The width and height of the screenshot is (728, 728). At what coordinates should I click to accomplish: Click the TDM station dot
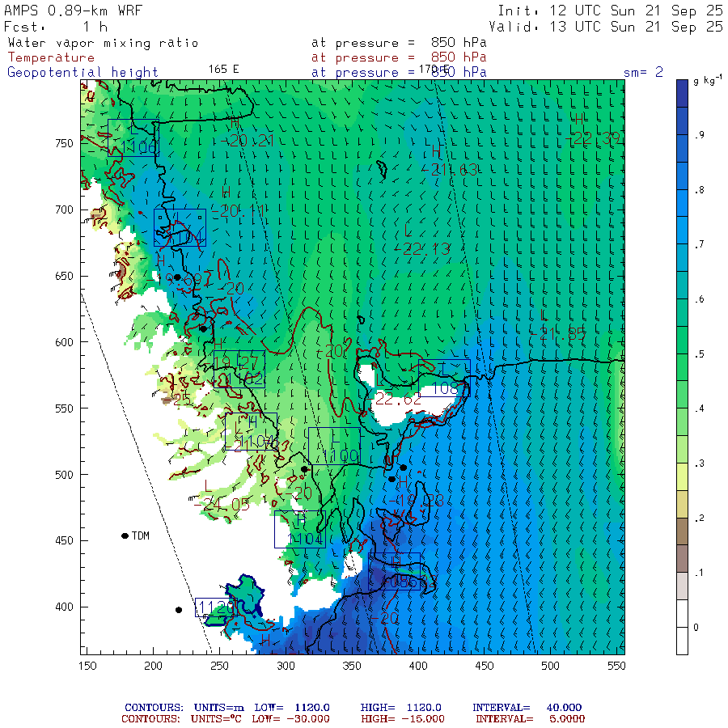[125, 535]
